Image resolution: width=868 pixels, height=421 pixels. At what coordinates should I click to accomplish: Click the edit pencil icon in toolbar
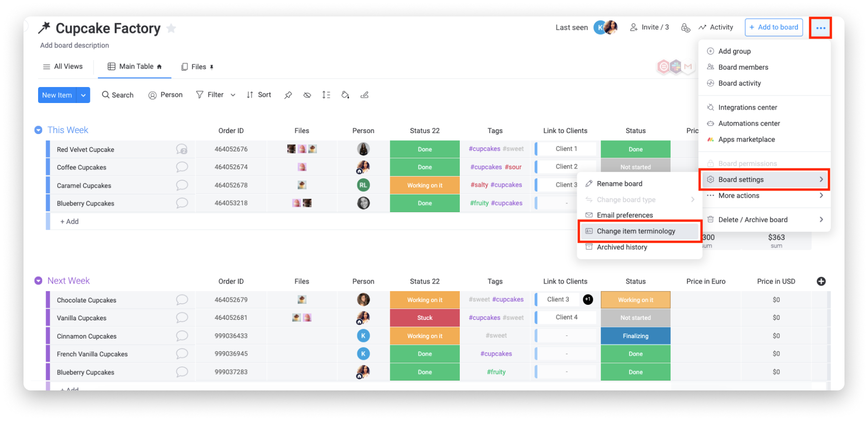click(364, 95)
